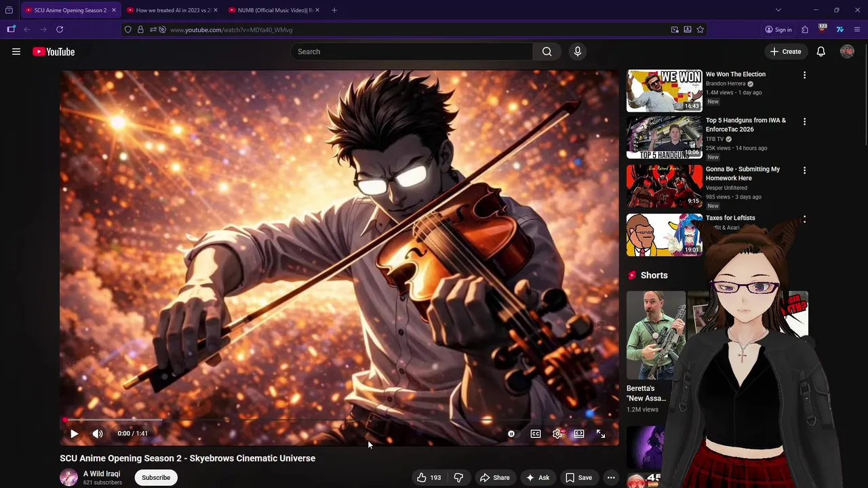Focus the YouTube search field

point(412,52)
